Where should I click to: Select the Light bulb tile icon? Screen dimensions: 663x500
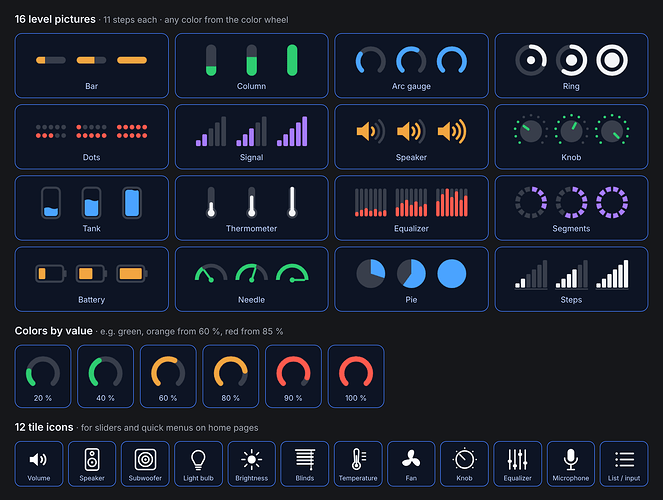click(x=198, y=464)
